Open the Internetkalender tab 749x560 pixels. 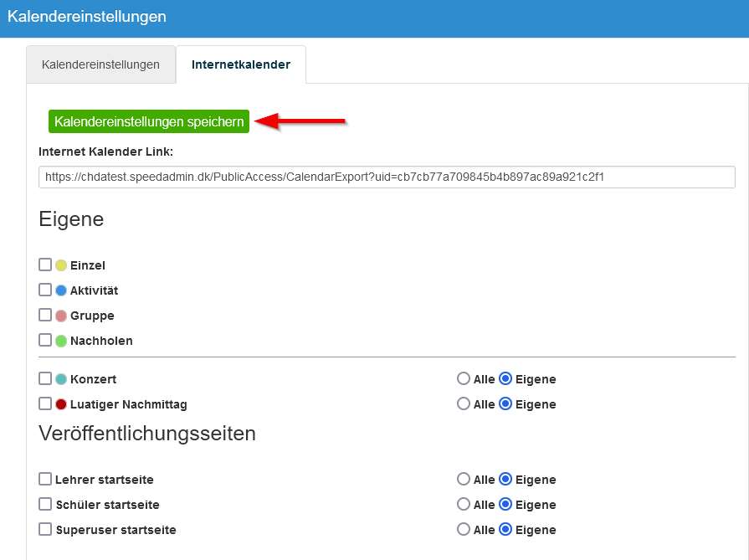[x=241, y=64]
